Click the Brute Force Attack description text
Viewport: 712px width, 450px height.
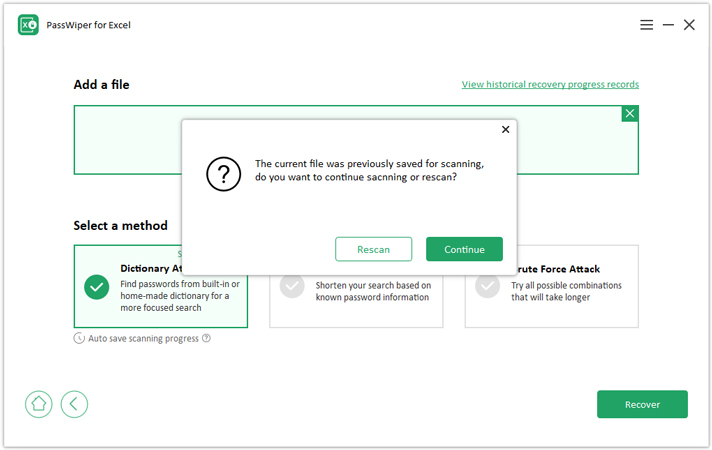click(x=566, y=291)
